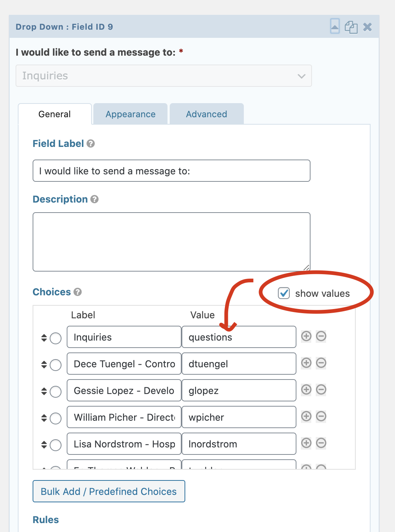Open the Advanced tab
The height and width of the screenshot is (532, 395).
tap(206, 114)
